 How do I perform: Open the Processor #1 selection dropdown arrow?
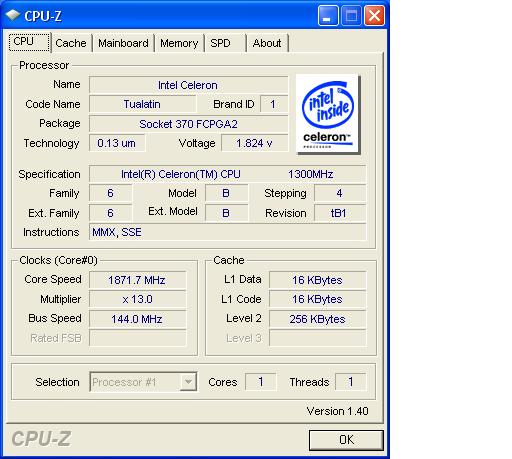pyautogui.click(x=188, y=382)
